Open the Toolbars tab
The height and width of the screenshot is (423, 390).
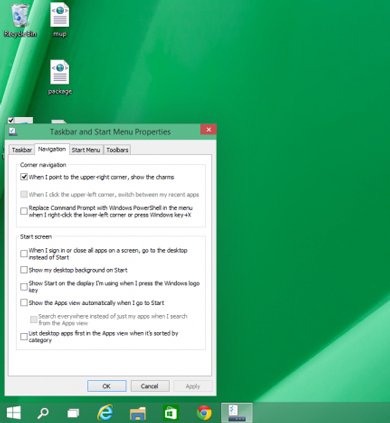[117, 150]
